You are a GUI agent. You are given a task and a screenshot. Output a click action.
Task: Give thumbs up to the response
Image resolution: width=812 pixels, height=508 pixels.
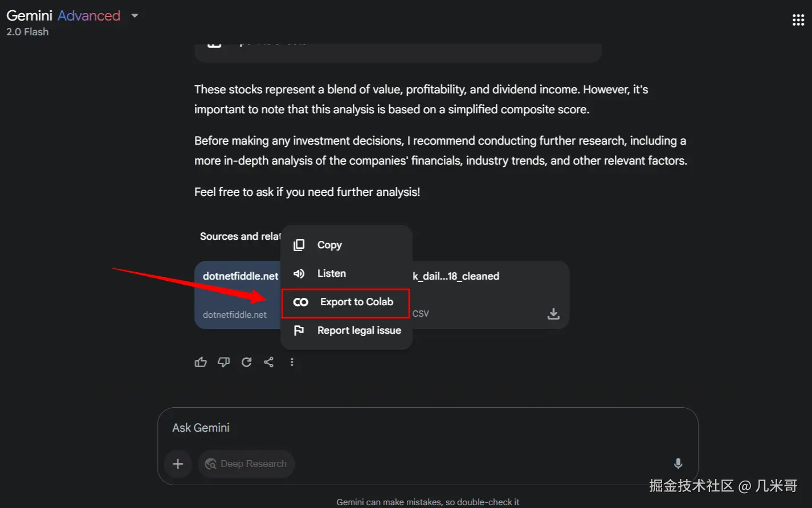201,362
